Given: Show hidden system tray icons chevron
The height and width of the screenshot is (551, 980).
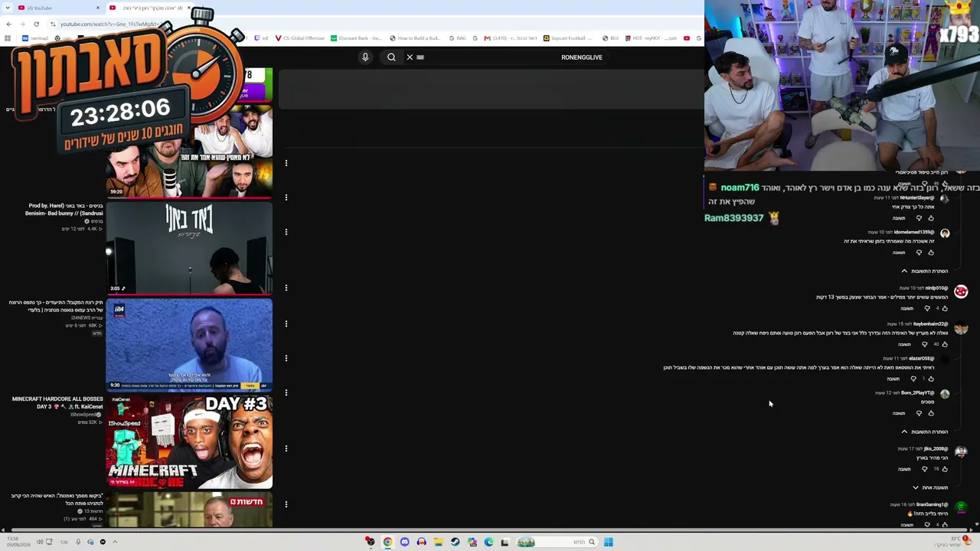Looking at the screenshot, I should (x=115, y=542).
